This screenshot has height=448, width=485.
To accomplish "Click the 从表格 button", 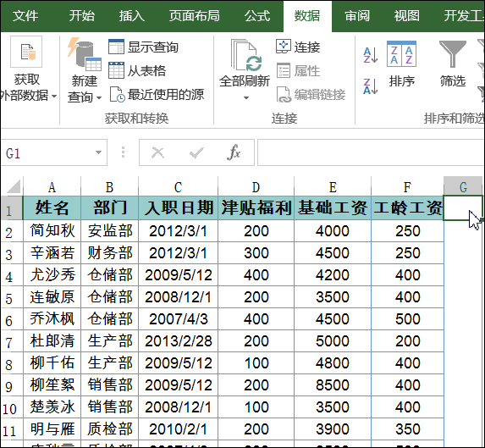I will click(x=137, y=71).
